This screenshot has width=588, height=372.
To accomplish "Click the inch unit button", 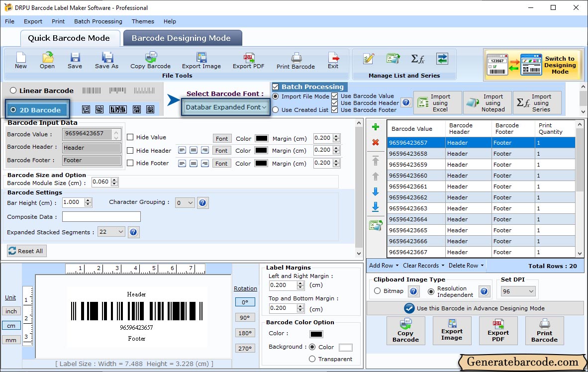I will click(x=11, y=311).
